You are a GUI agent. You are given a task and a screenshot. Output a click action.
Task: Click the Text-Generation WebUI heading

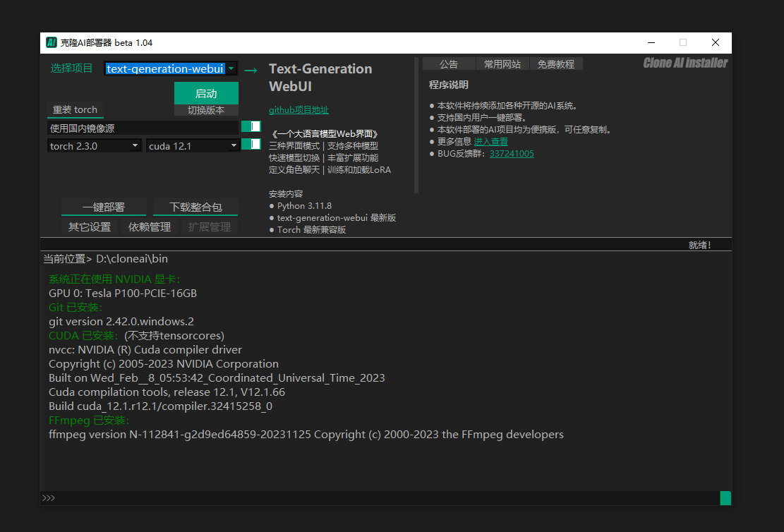pos(320,78)
